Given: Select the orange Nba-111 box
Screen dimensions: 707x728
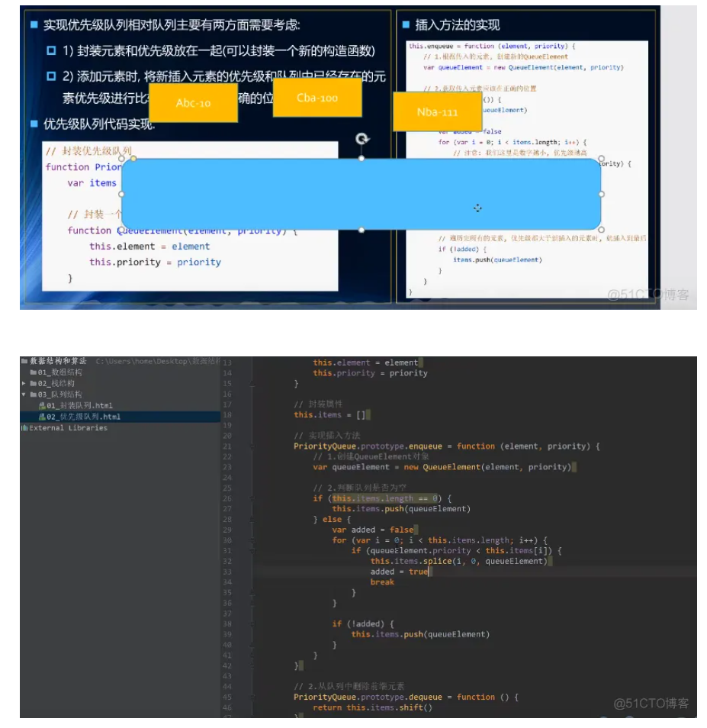Looking at the screenshot, I should [437, 112].
